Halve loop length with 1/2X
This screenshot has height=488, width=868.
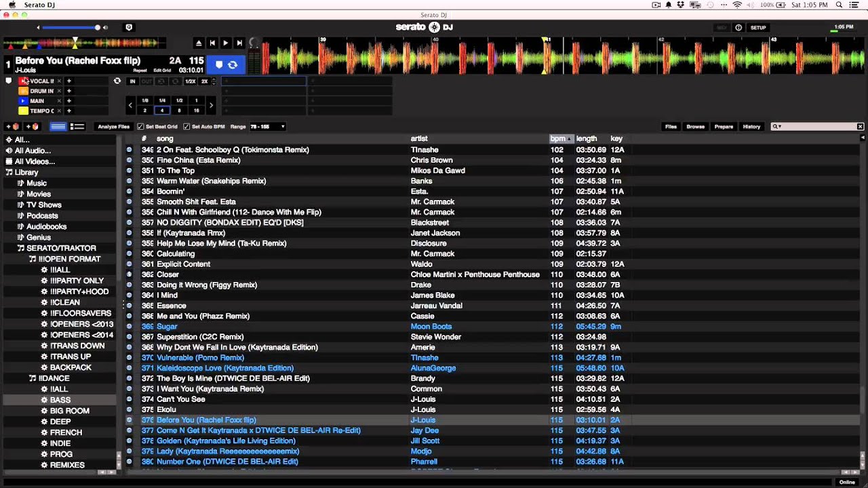pos(191,81)
